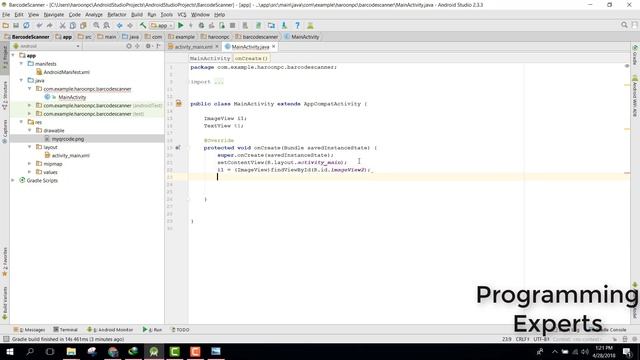
Task: Click the Find magnifier icon
Action: tap(96, 25)
